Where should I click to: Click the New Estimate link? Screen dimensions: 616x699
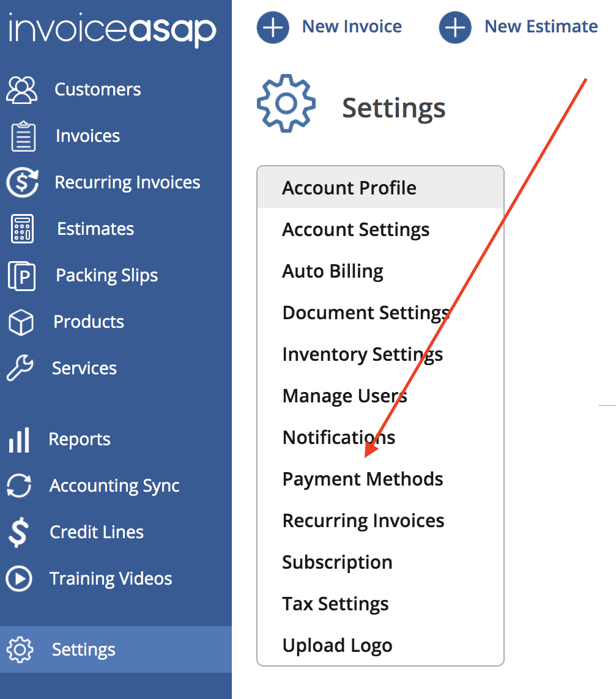tap(541, 27)
